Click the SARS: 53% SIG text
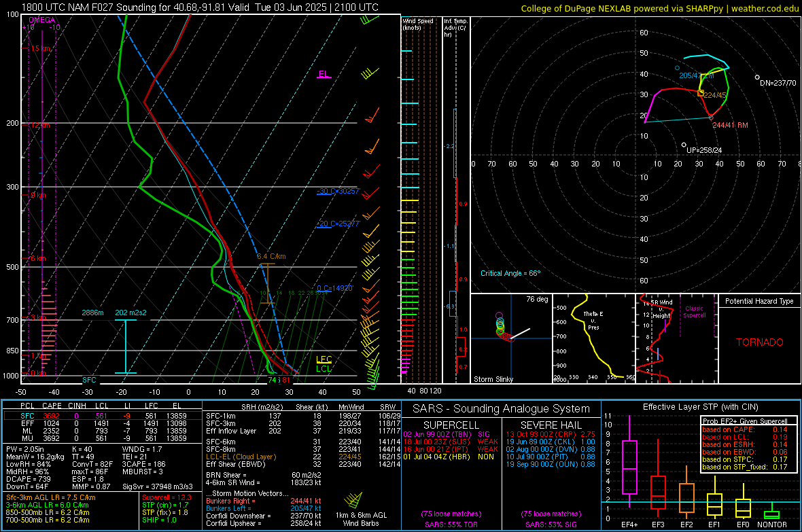The image size is (802, 532). (551, 525)
